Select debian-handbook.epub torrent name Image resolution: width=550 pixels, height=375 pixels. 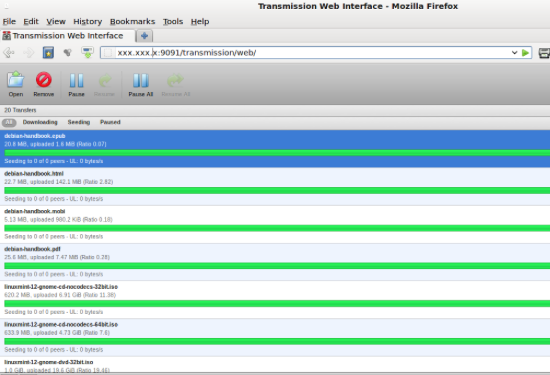pyautogui.click(x=35, y=136)
